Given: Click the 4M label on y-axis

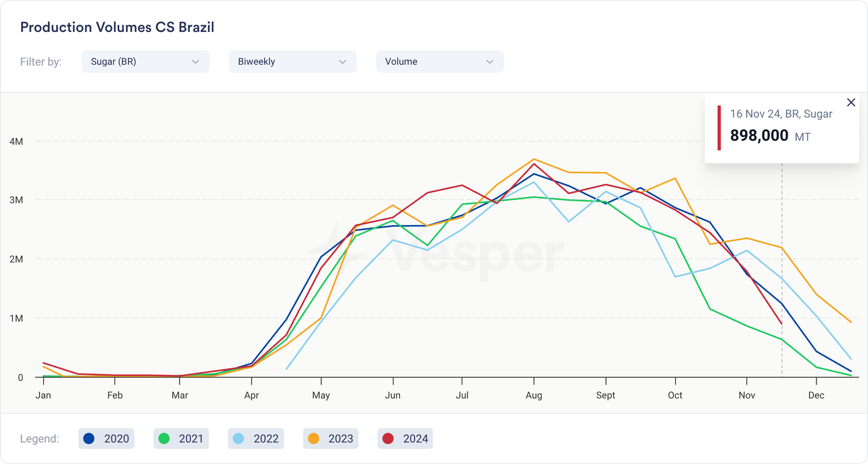Looking at the screenshot, I should [16, 142].
